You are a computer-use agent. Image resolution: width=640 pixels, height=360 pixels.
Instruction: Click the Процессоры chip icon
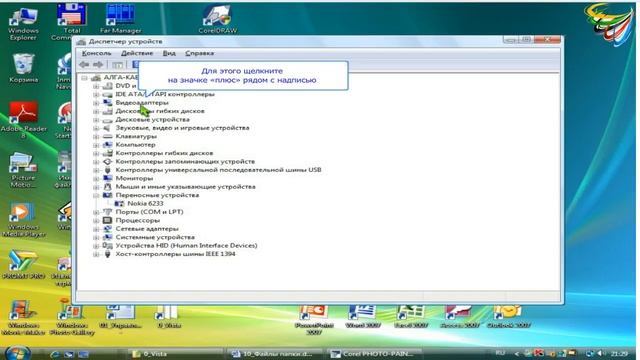(107, 220)
